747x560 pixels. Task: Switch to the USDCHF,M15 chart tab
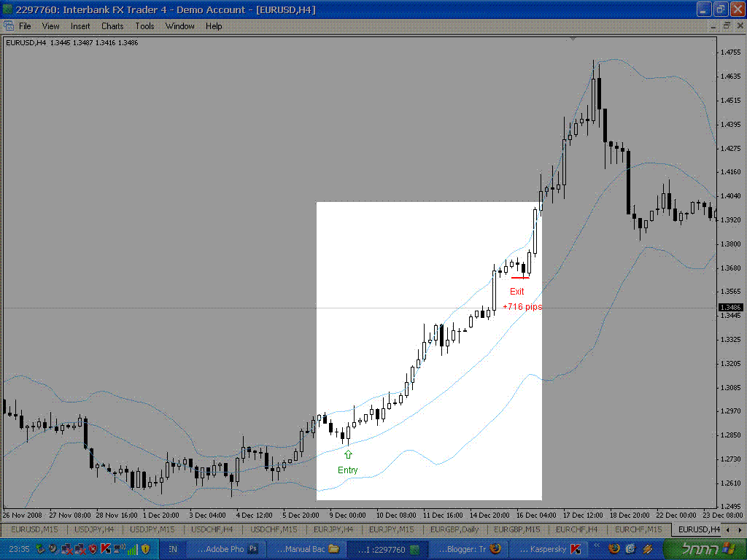click(x=274, y=529)
